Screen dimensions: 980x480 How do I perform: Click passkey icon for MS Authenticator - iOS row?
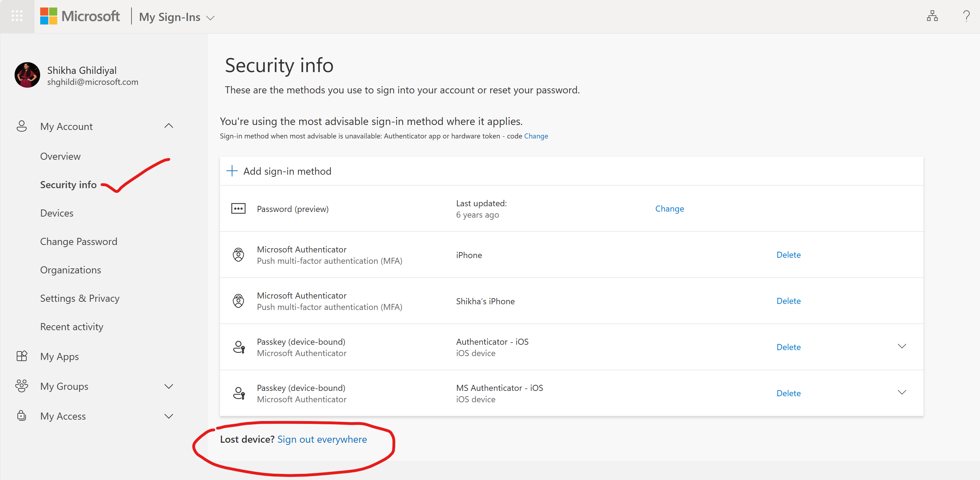[x=239, y=393]
